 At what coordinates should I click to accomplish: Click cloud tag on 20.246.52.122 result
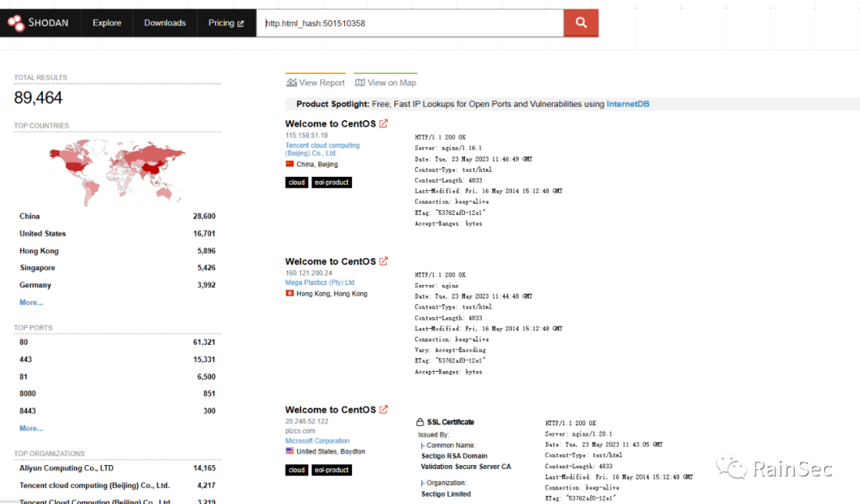tap(297, 470)
